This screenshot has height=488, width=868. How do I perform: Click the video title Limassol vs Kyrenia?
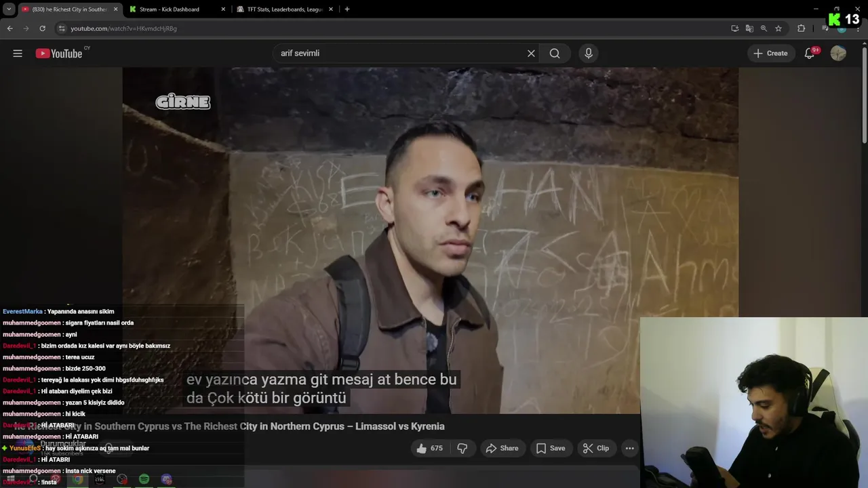pos(229,426)
